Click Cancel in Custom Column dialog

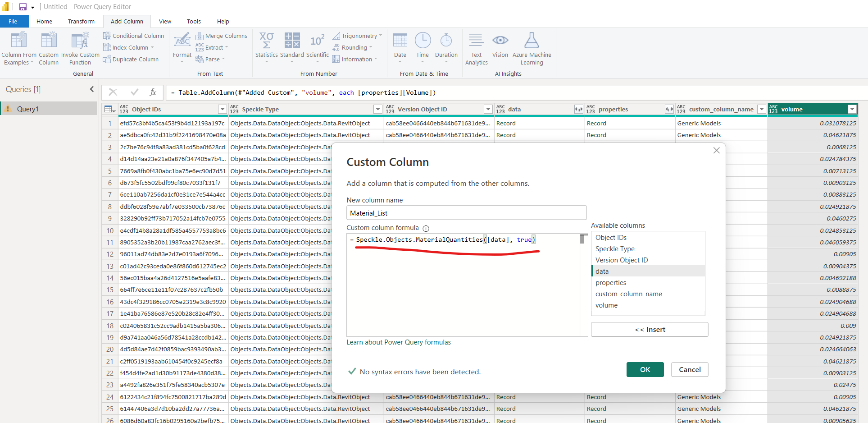point(690,369)
